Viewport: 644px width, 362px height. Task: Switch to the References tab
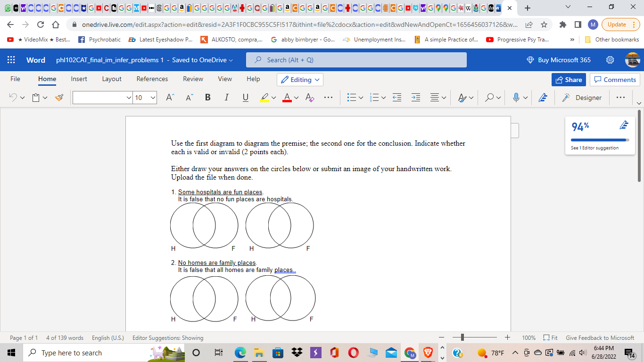[x=152, y=79]
